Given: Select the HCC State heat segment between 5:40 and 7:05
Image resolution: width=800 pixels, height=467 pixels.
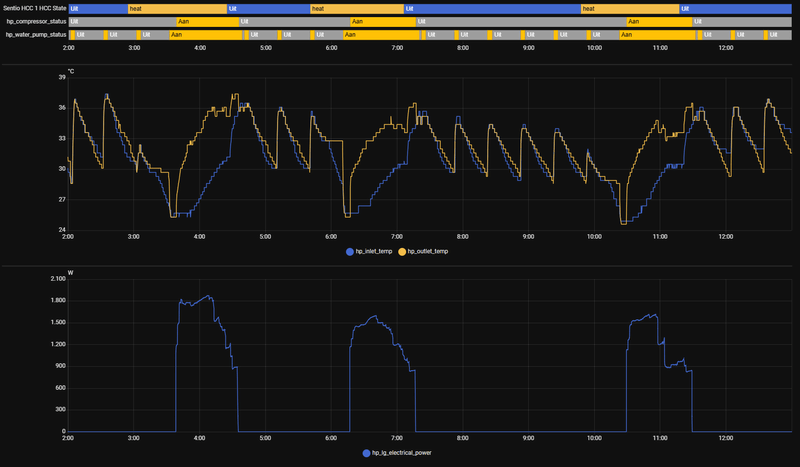Looking at the screenshot, I should 357,9.
